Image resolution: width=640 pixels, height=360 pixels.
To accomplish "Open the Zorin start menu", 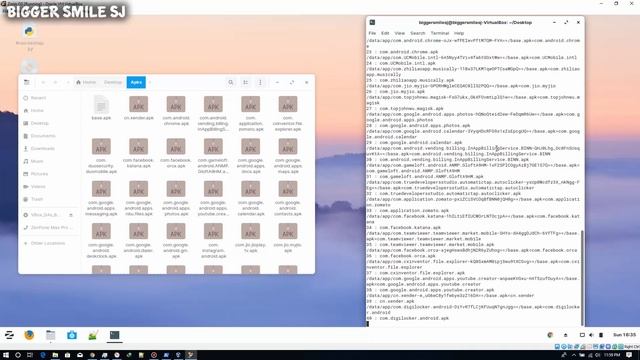I will pyautogui.click(x=9, y=335).
